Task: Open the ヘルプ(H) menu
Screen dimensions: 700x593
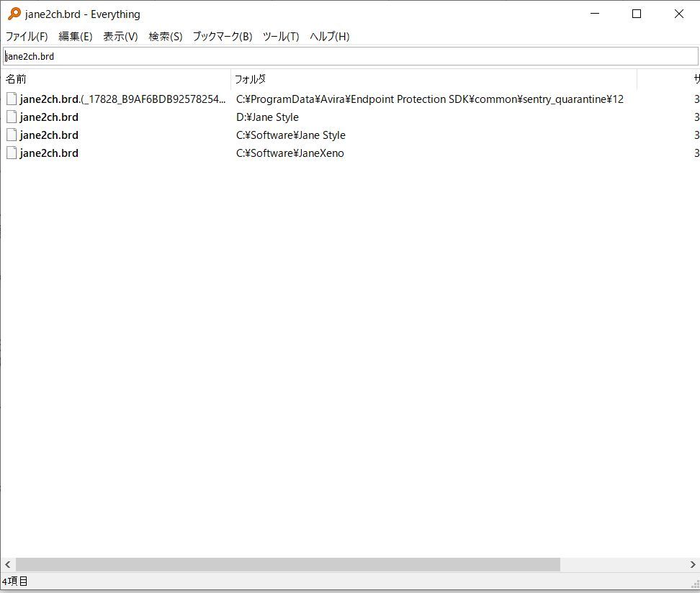Action: [329, 37]
